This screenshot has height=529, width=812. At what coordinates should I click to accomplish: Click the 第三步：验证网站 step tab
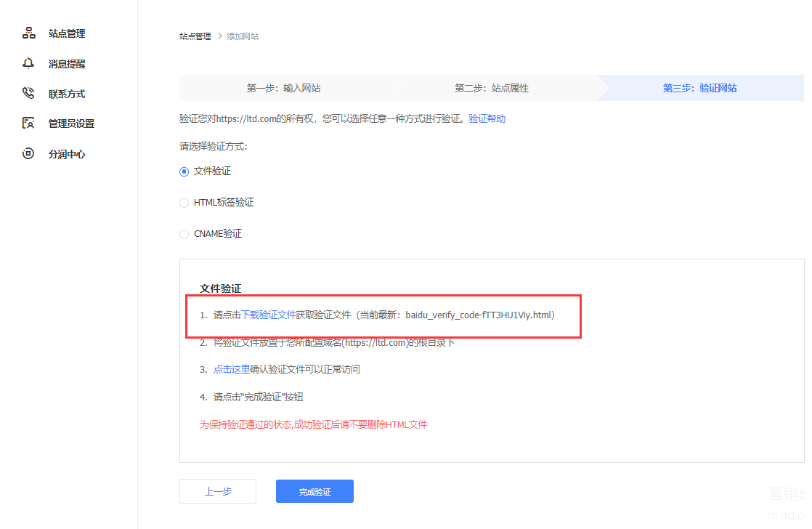(x=699, y=88)
